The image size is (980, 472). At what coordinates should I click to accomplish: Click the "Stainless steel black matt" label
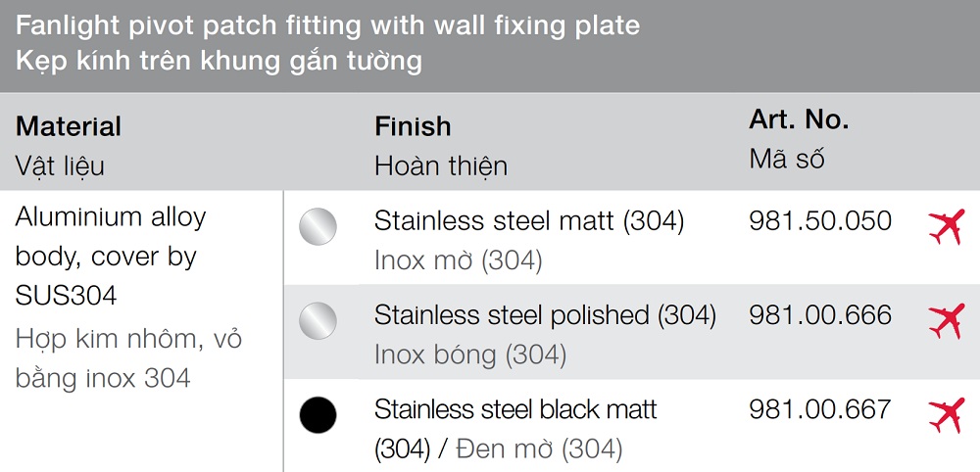[x=515, y=409]
